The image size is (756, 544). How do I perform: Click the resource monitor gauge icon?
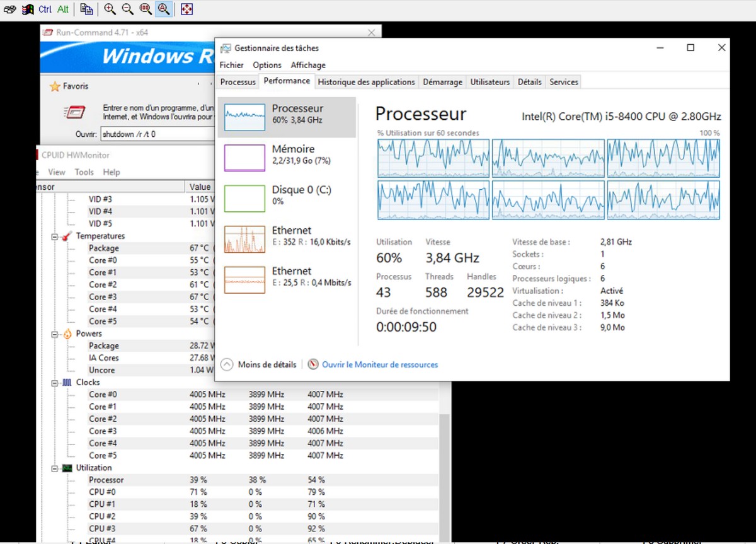point(313,364)
